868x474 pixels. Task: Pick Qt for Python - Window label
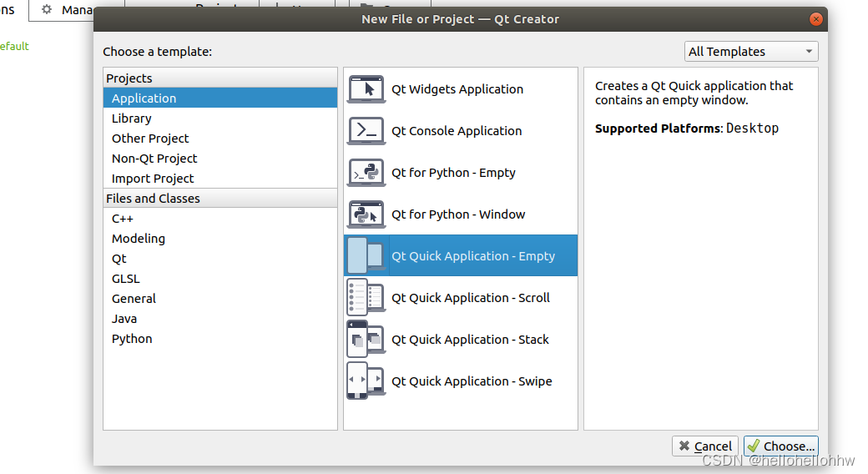pyautogui.click(x=458, y=214)
